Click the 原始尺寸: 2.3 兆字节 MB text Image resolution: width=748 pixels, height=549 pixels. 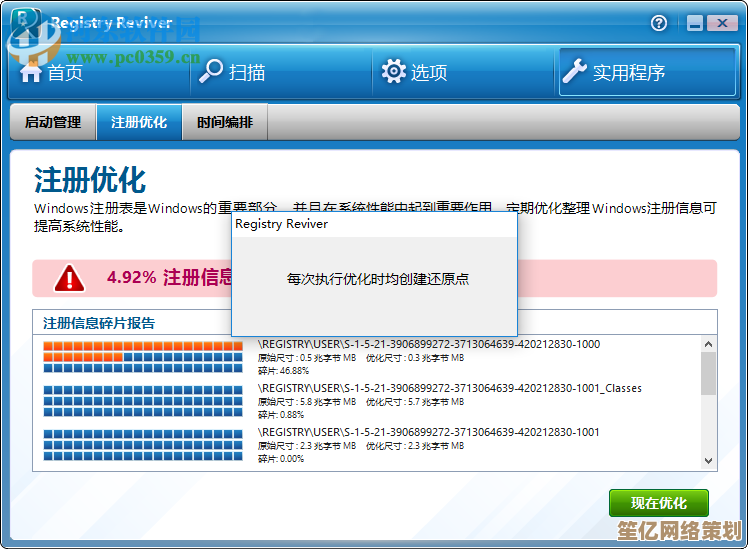tap(307, 445)
